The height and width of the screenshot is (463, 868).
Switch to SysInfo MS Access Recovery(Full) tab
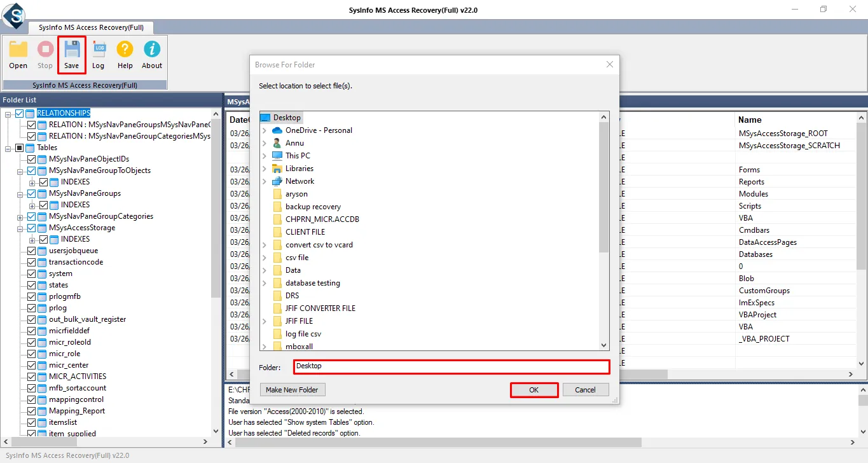coord(91,27)
